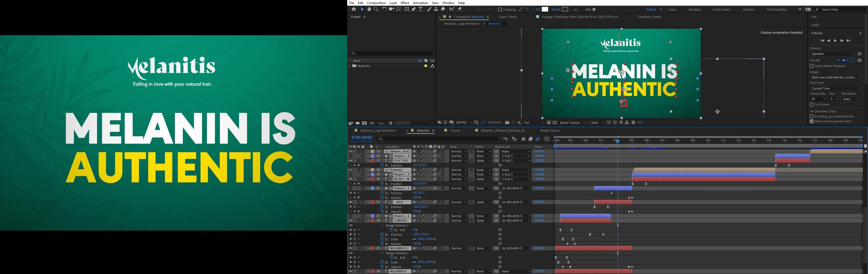The height and width of the screenshot is (274, 868).
Task: Take a snapshot with the camera icon
Action: tap(507, 123)
